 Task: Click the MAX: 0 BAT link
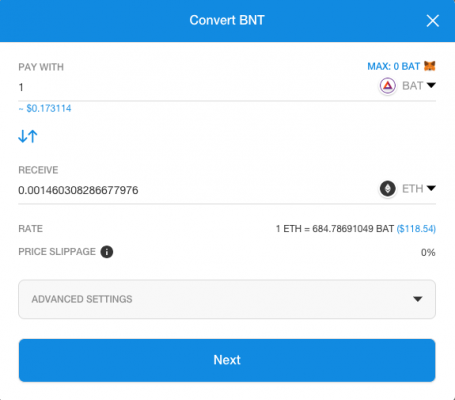[x=393, y=66]
